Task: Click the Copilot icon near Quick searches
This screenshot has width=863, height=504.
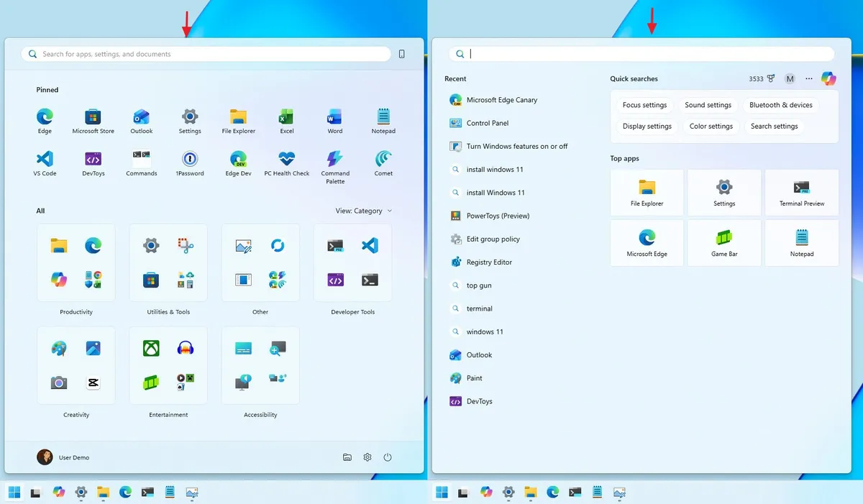Action: 828,78
